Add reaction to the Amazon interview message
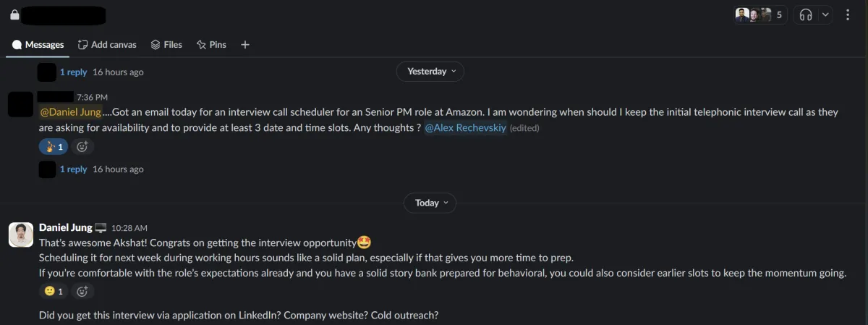 coord(82,147)
